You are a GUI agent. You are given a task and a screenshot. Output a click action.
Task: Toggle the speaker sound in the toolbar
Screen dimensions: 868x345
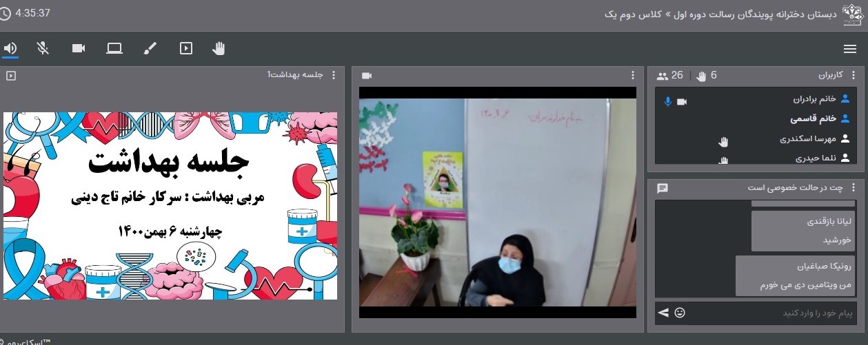click(10, 48)
